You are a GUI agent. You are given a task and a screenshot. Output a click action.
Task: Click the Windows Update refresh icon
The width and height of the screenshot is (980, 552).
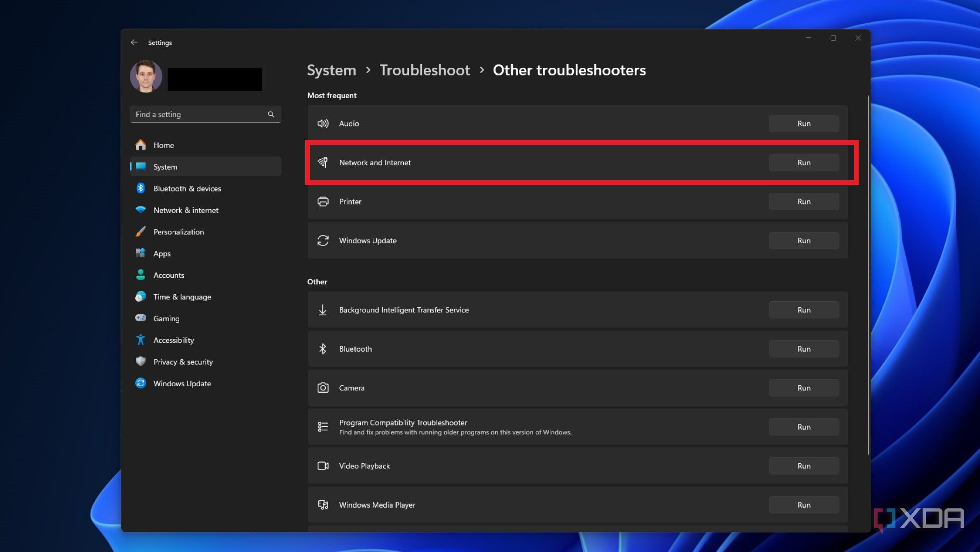(x=322, y=241)
